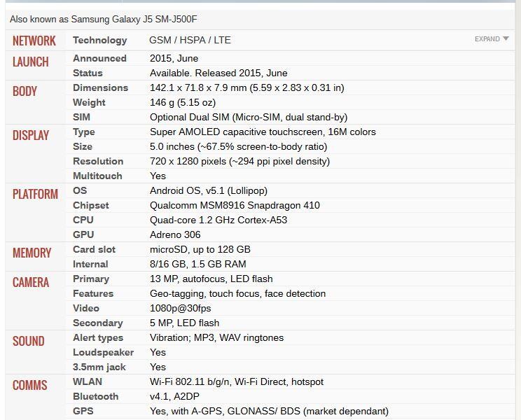Click the Technology spec label
Image resolution: width=521 pixels, height=420 pixels.
click(100, 40)
